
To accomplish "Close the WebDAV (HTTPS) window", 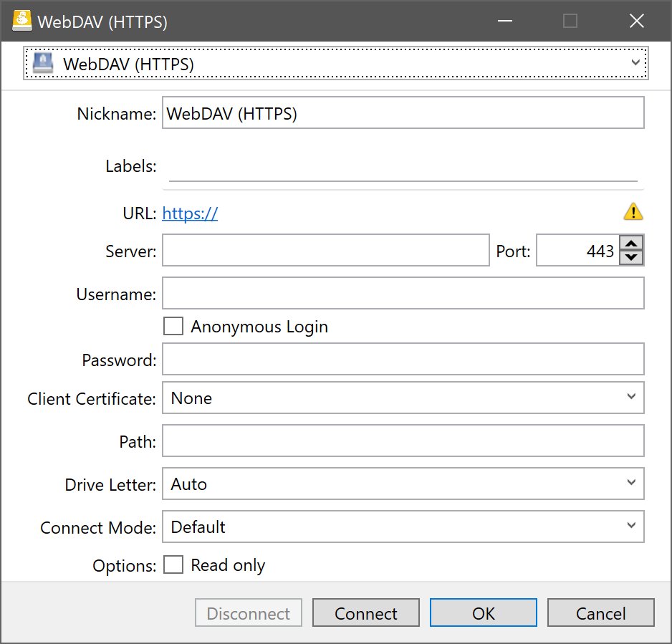I will point(636,21).
